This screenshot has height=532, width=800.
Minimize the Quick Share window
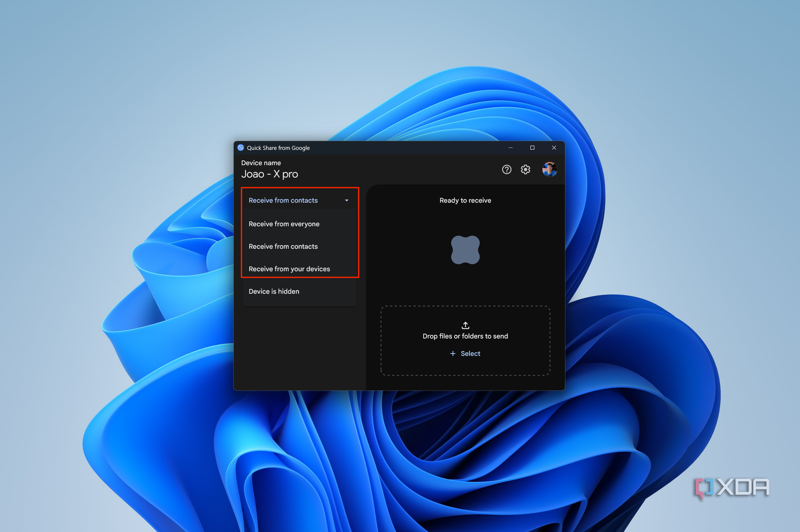click(510, 148)
